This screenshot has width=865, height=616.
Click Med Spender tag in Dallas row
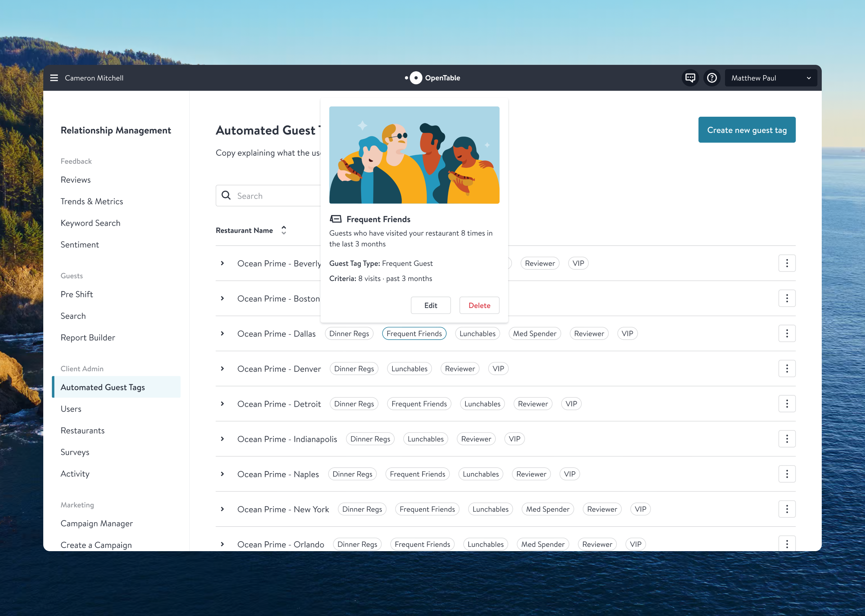535,333
